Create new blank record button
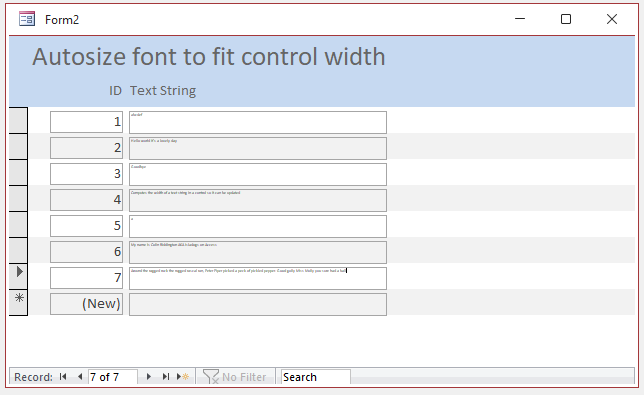 click(183, 377)
